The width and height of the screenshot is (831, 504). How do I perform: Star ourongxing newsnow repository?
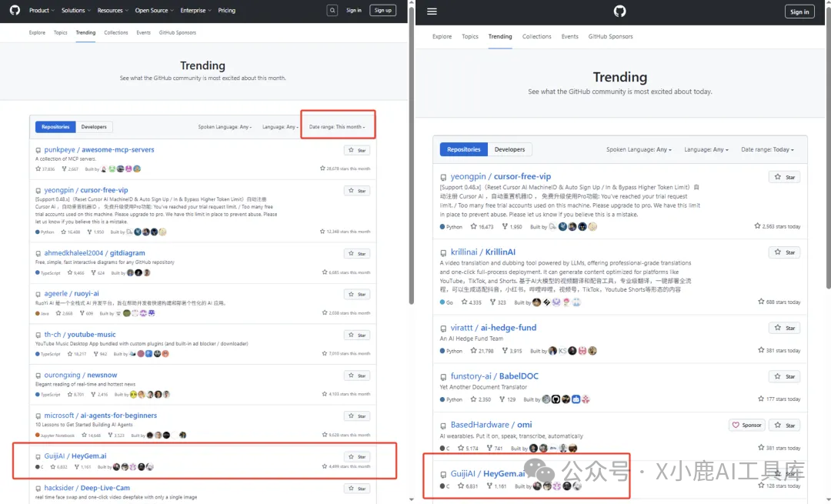[x=357, y=375]
